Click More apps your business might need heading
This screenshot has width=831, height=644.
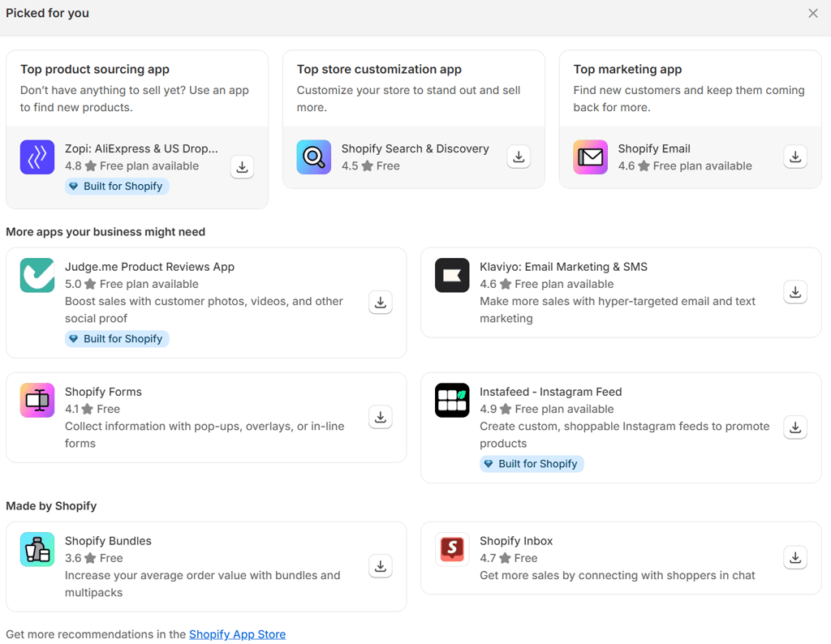point(105,232)
